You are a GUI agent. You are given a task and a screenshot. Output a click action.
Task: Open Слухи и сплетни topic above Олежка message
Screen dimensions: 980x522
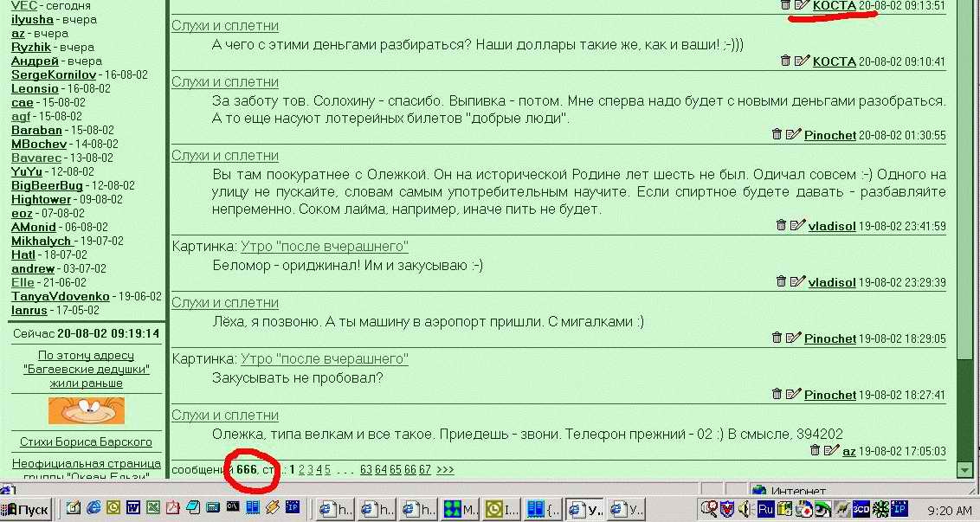[x=225, y=416]
